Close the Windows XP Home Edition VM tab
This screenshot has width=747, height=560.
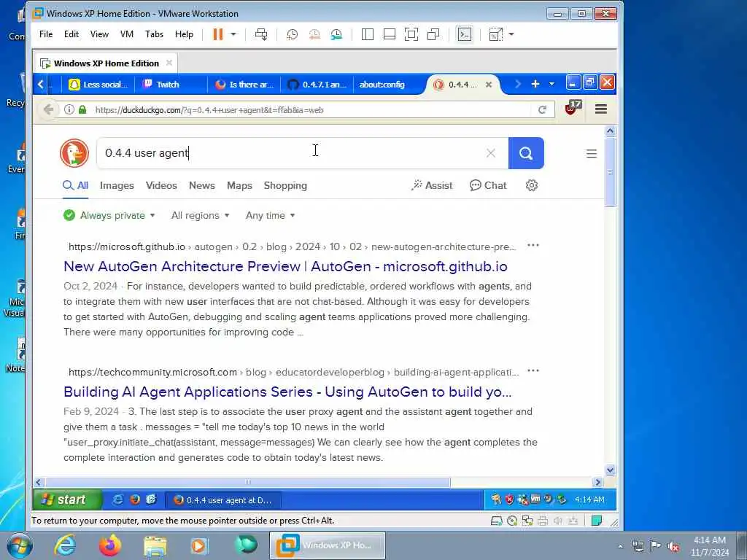[169, 63]
